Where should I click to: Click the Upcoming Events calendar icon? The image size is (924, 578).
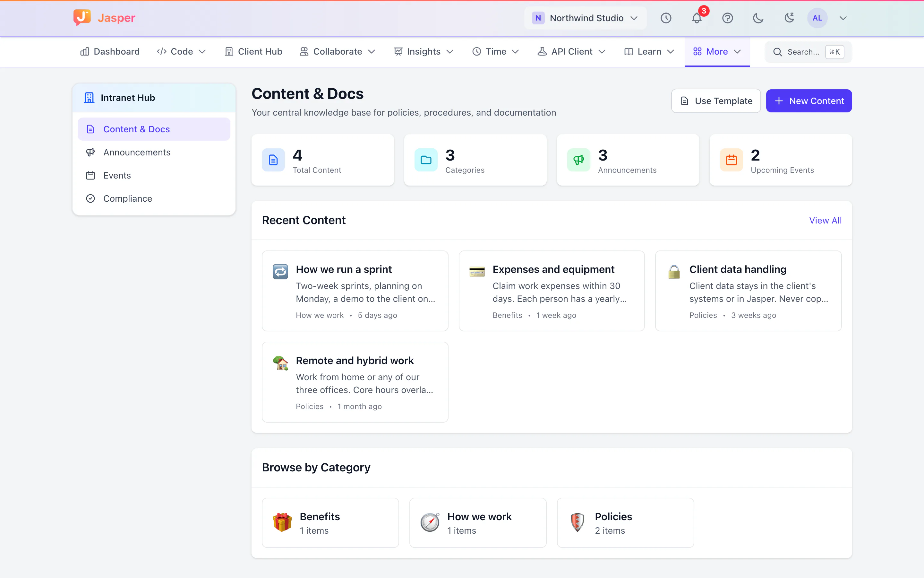tap(732, 160)
